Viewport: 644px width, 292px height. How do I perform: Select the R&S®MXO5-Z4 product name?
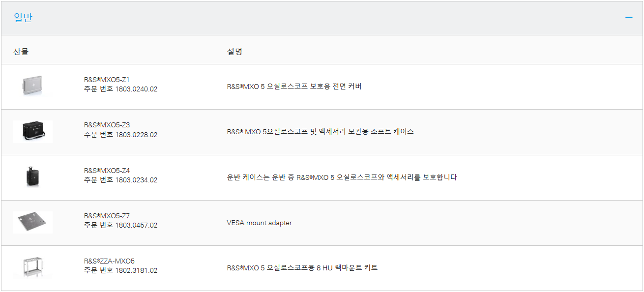coord(107,171)
